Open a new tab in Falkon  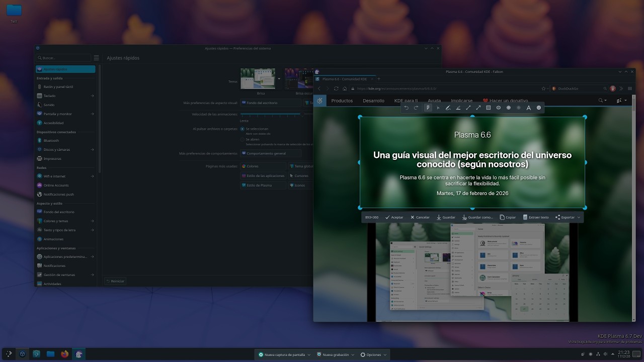tap(379, 79)
